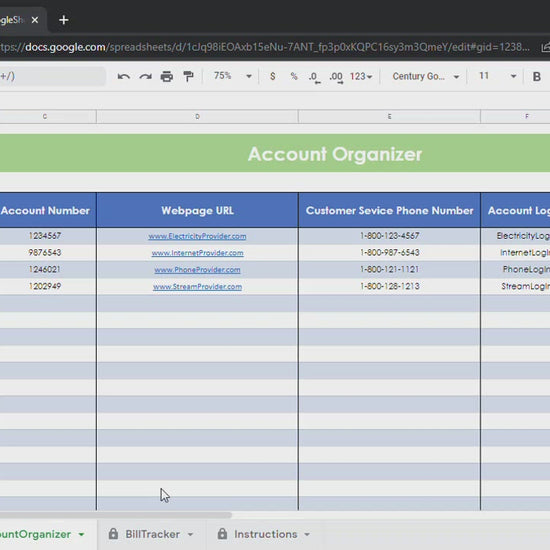550x550 pixels.
Task: Open www.ElectricityProvider.com link
Action: [x=197, y=236]
